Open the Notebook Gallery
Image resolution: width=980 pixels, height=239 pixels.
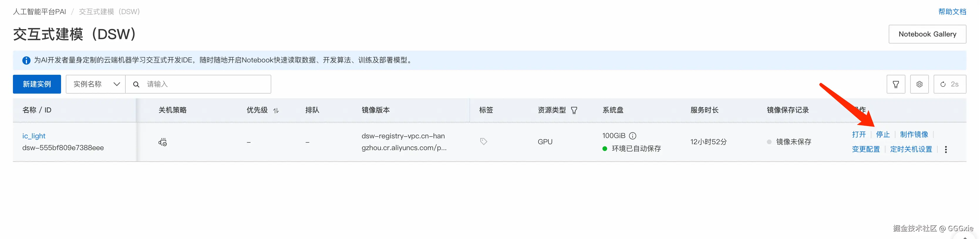tap(927, 34)
